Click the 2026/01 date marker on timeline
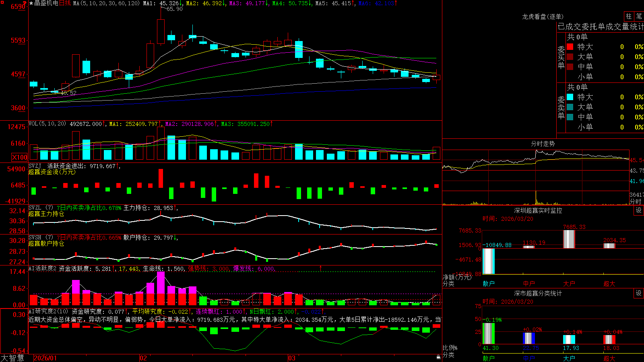644x362 pixels. point(45,358)
